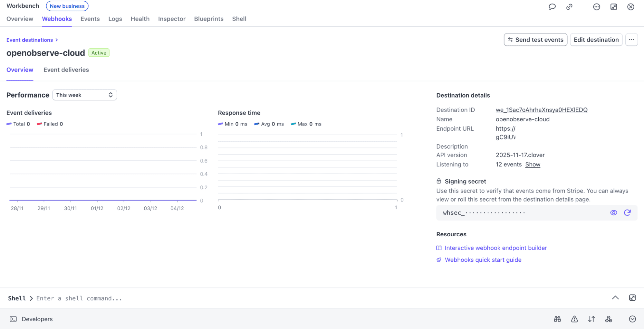Open the Webhooks quick start guide link
Image resolution: width=644 pixels, height=329 pixels.
pyautogui.click(x=483, y=260)
